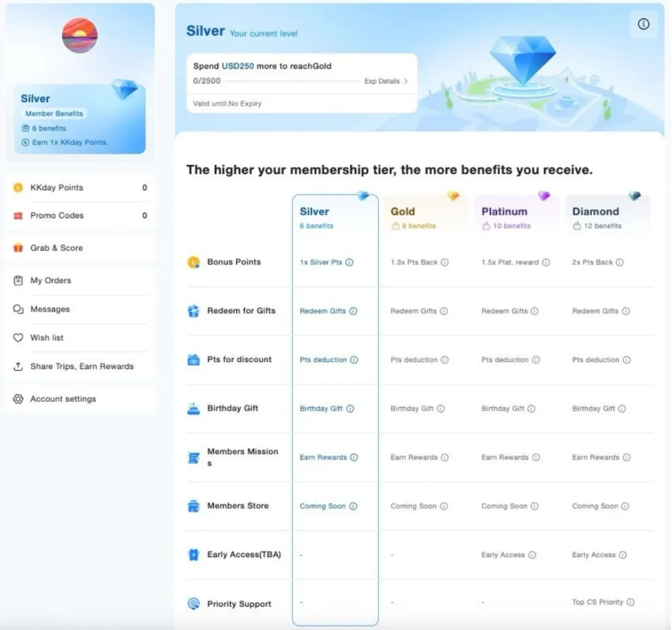
Task: Click info icon beside Top CS Priority
Action: [x=630, y=602]
